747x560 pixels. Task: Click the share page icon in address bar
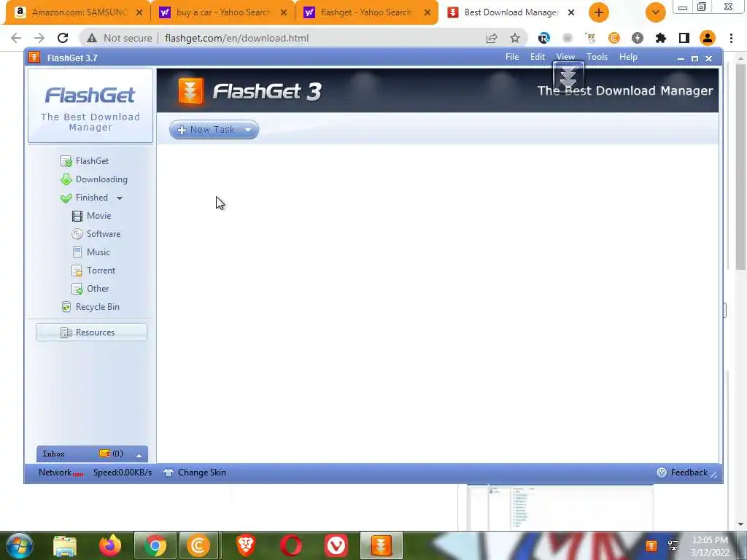pyautogui.click(x=492, y=38)
